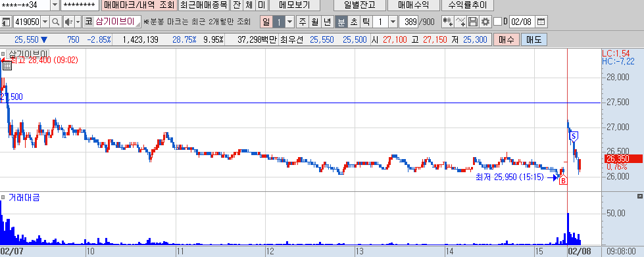Open the date picker calendar icon
This screenshot has width=644, height=257.
[x=542, y=22]
